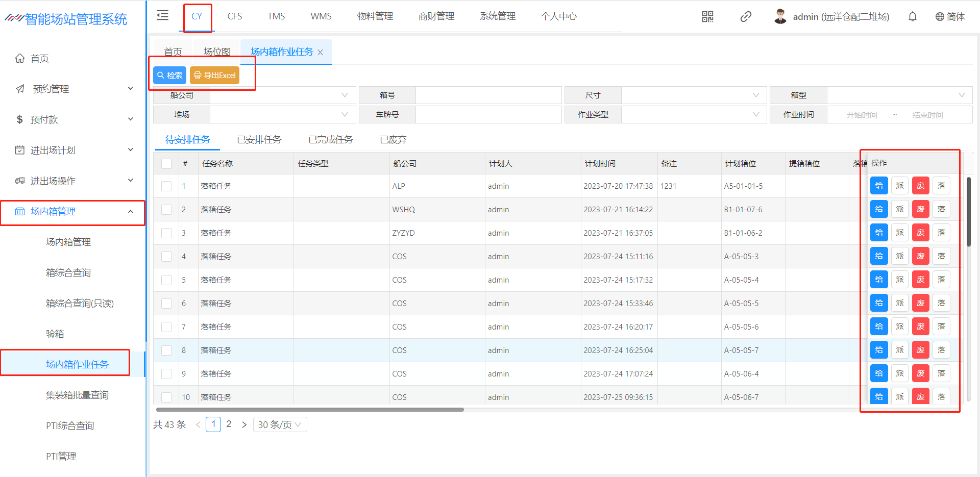Image resolution: width=980 pixels, height=477 pixels.
Task: Click the link chain icon in header
Action: (746, 17)
